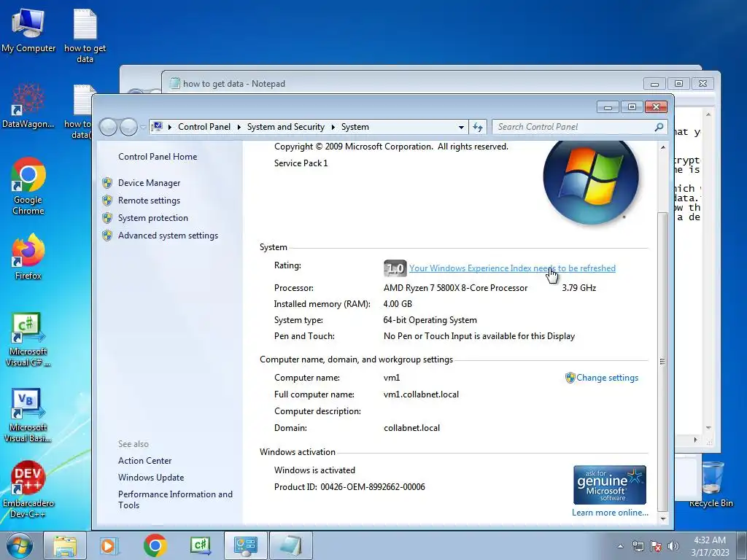Open Device Manager link
This screenshot has width=747, height=560.
tap(149, 183)
